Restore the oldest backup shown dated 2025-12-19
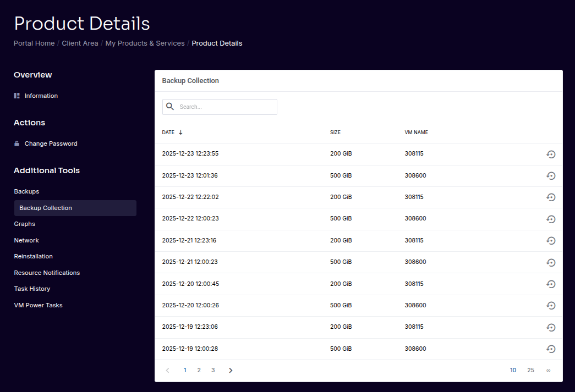The width and height of the screenshot is (575, 392). click(551, 349)
